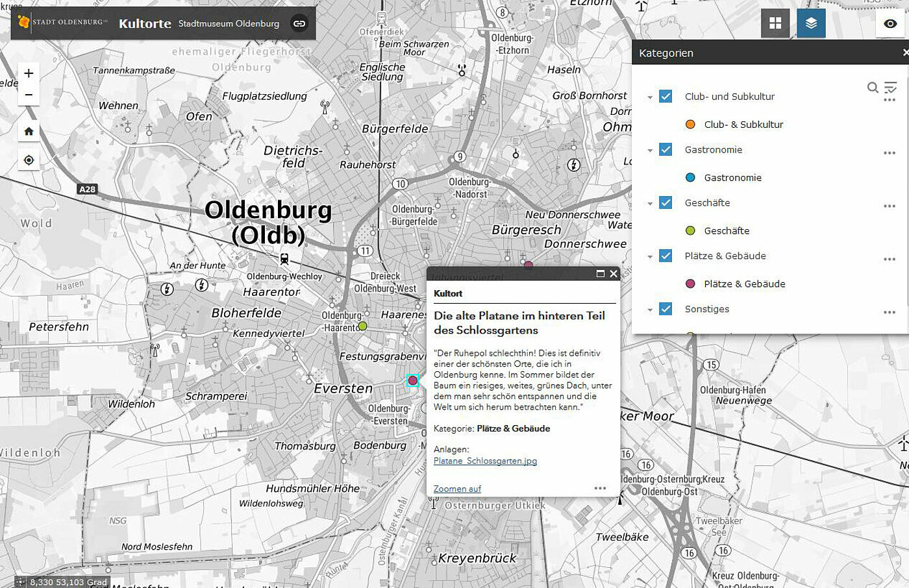Click Zoomen auf link
Image resolution: width=909 pixels, height=588 pixels.
(457, 489)
